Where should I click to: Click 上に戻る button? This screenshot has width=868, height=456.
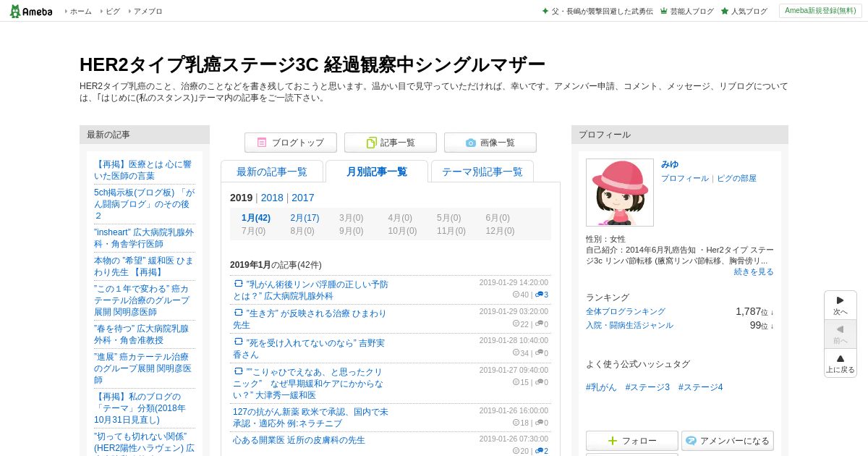click(x=841, y=363)
